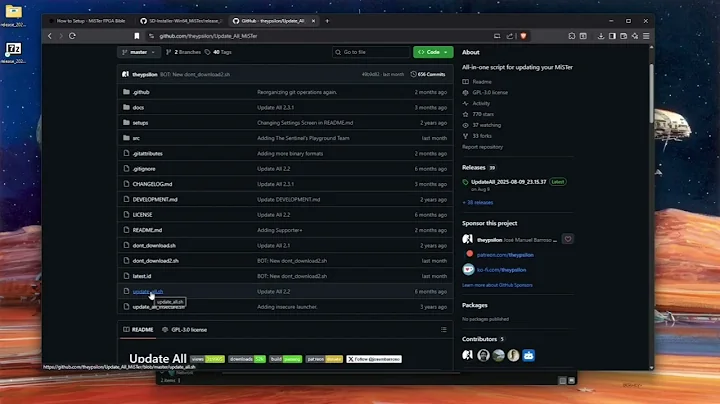Open the browser downloads icon
Image resolution: width=720 pixels, height=404 pixels.
pos(601,36)
